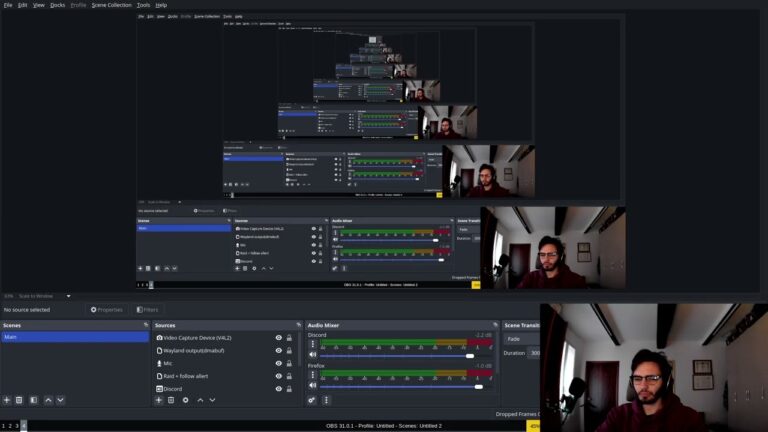
Task: Add a new scene with plus icon
Action: [7, 400]
